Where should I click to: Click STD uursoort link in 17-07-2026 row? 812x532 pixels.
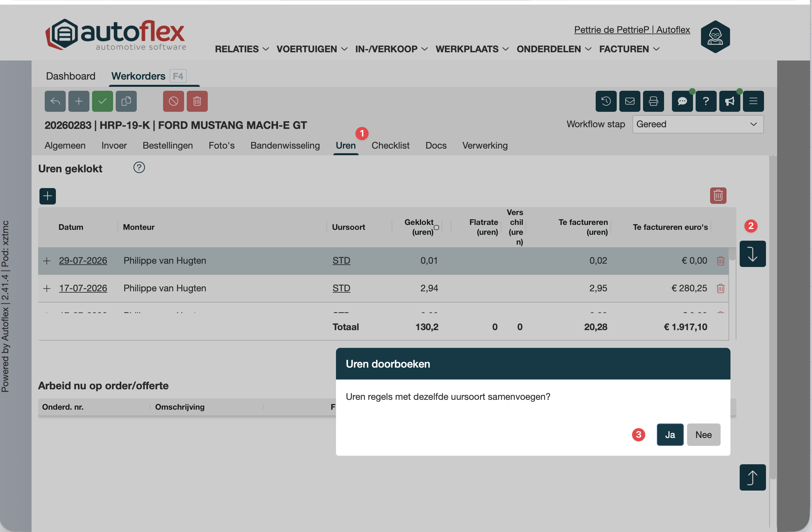pos(341,288)
